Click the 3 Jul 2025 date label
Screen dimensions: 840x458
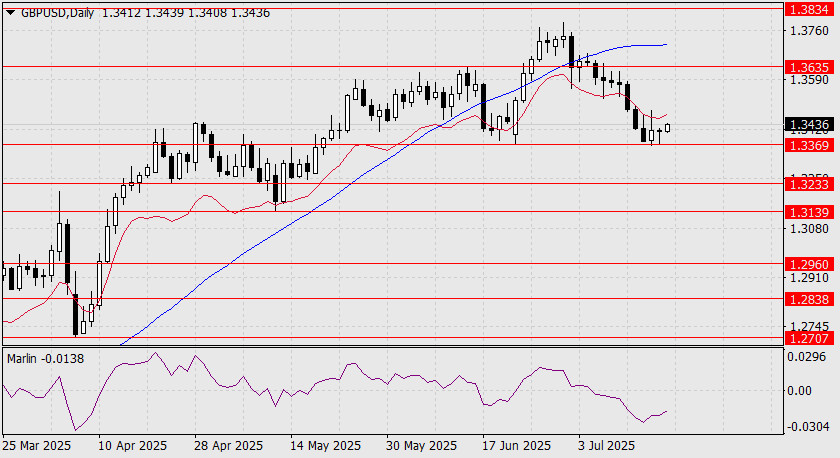(606, 446)
